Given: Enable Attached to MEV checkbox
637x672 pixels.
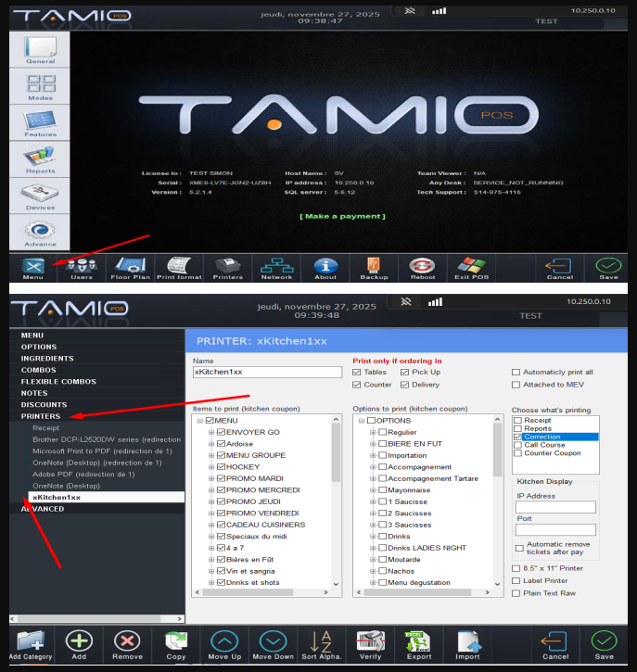Looking at the screenshot, I should click(x=516, y=385).
